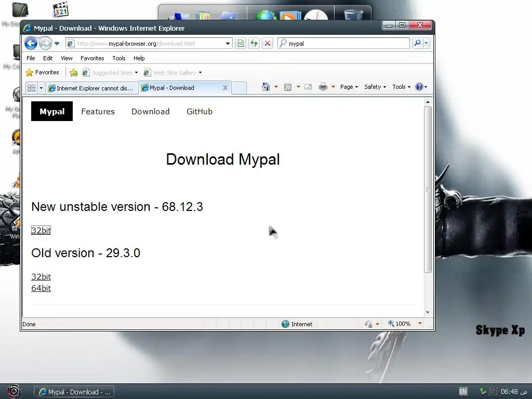Download 64bit of old version 29.3.0
This screenshot has width=532, height=399.
[41, 288]
